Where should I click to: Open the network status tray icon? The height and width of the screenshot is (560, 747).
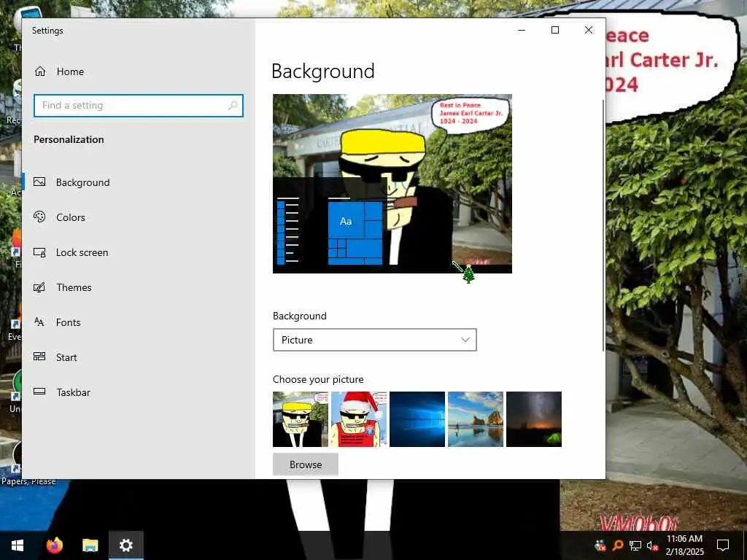pyautogui.click(x=635, y=545)
